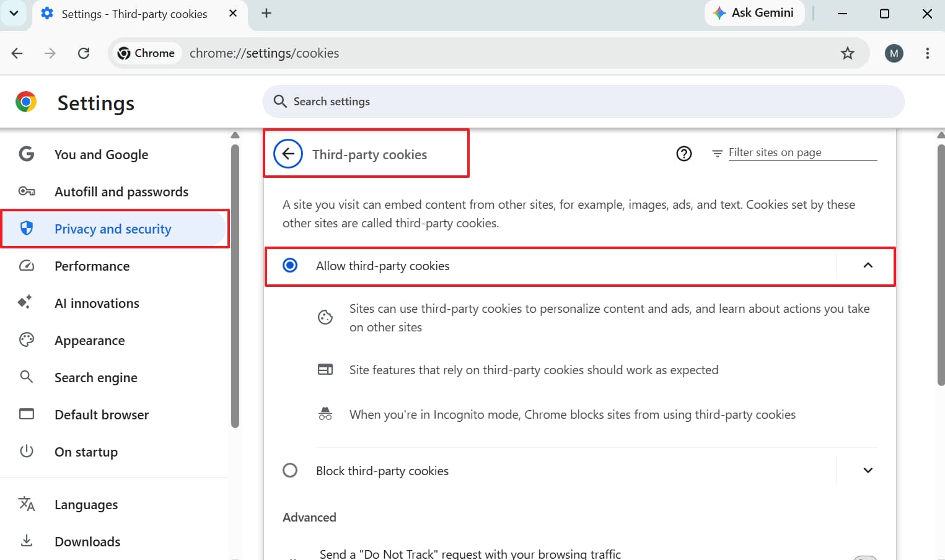
Task: Open the Chrome three-dot menu
Action: pos(927,53)
